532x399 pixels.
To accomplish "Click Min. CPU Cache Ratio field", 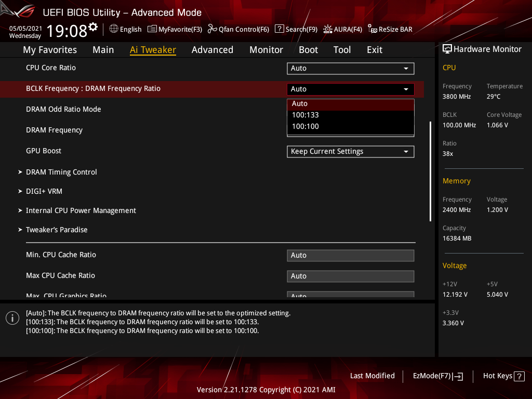I will click(x=351, y=256).
